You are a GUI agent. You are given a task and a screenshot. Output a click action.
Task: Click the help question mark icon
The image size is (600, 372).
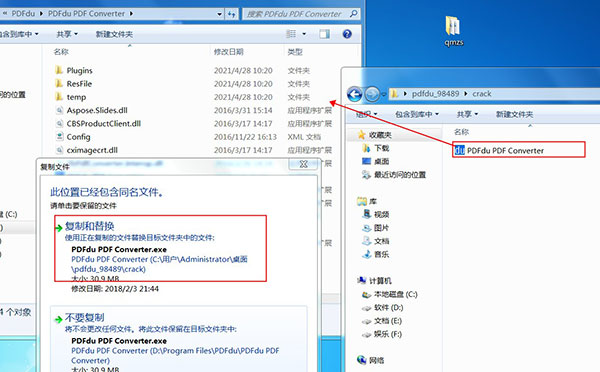[347, 34]
